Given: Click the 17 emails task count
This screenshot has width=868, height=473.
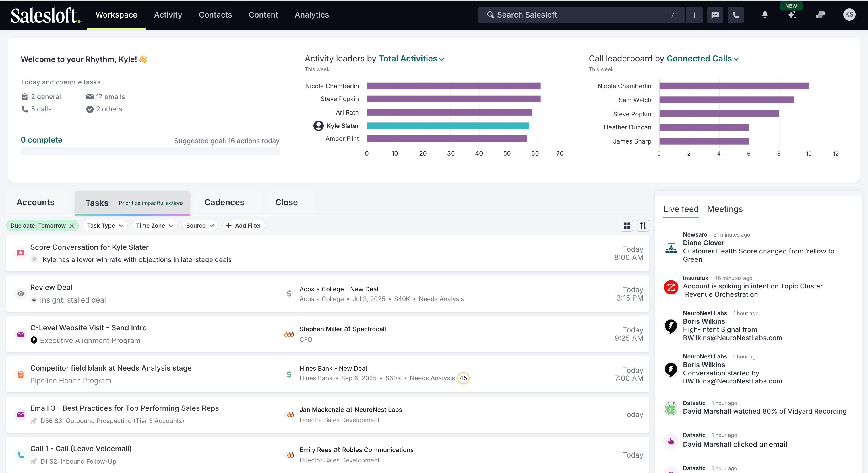Looking at the screenshot, I should [105, 97].
